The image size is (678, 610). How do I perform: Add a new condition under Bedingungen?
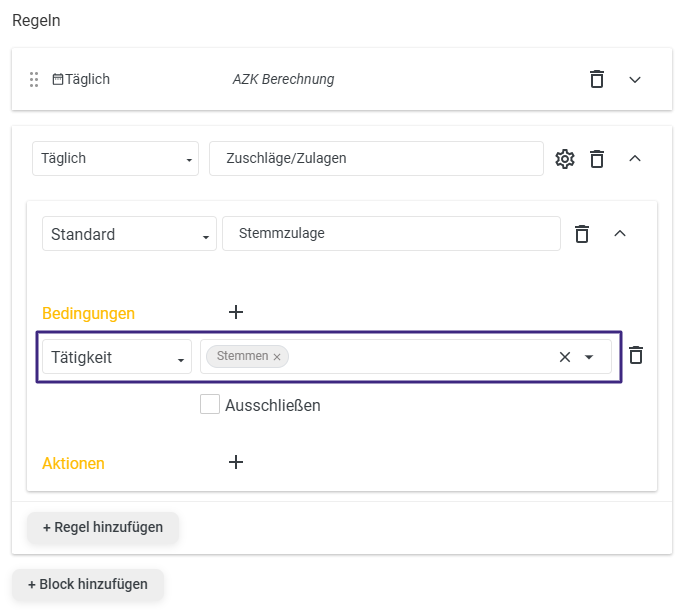click(236, 312)
